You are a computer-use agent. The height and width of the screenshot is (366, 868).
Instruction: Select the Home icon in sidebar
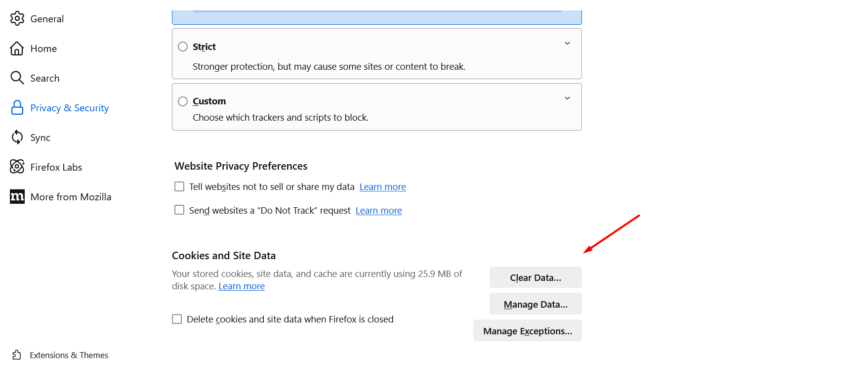17,48
